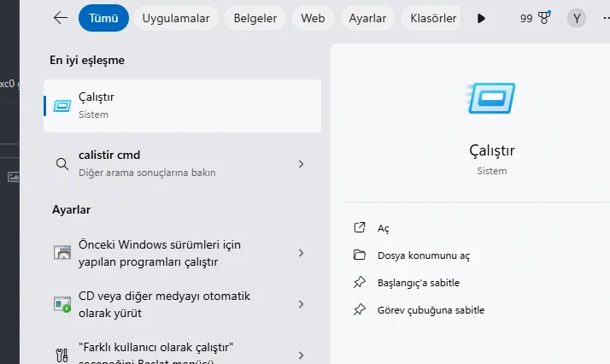
Task: Select the Klasörler filter tab
Action: tap(433, 17)
